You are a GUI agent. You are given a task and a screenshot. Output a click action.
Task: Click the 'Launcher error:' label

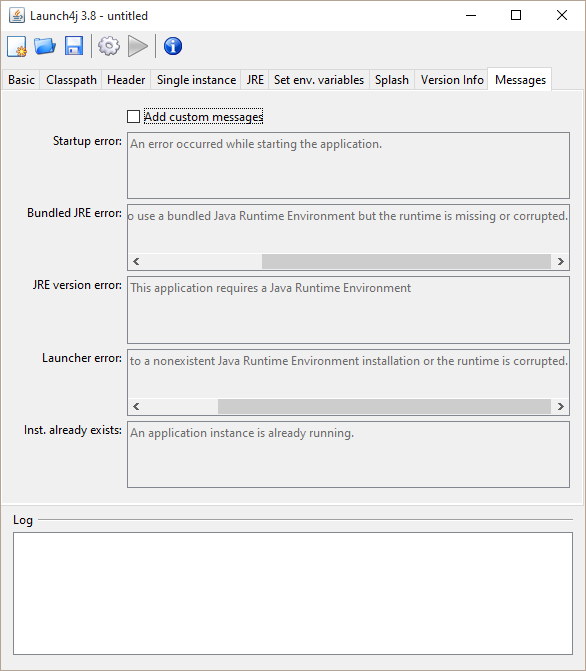click(82, 358)
